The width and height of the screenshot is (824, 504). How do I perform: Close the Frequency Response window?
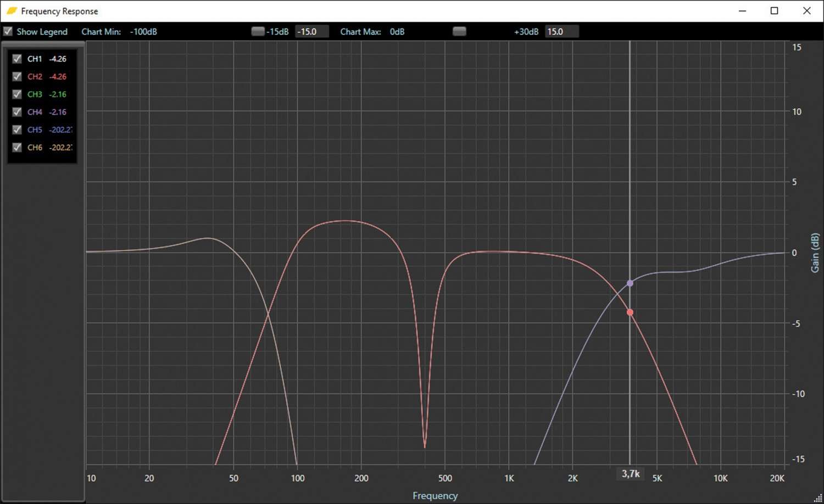tap(807, 10)
